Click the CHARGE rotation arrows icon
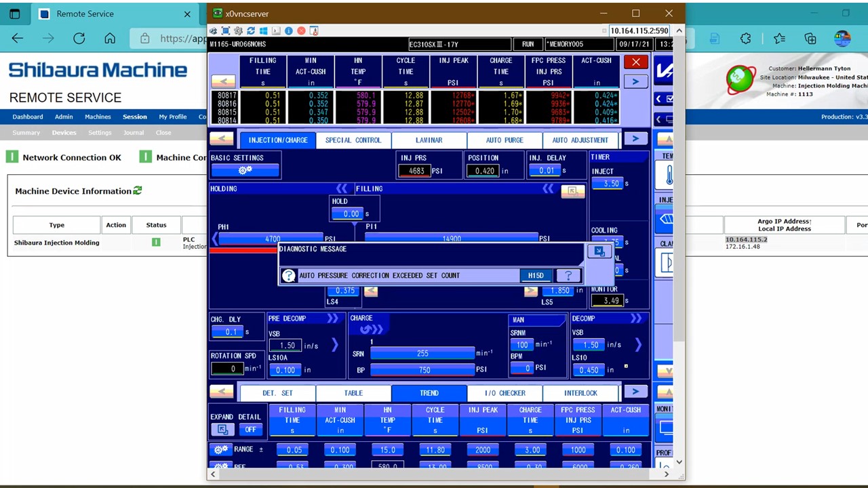The width and height of the screenshot is (868, 488). click(x=371, y=329)
